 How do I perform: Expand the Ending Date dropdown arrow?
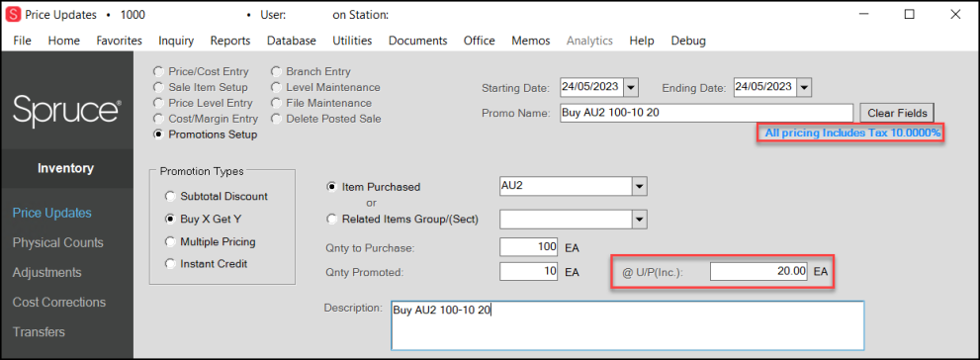click(804, 87)
